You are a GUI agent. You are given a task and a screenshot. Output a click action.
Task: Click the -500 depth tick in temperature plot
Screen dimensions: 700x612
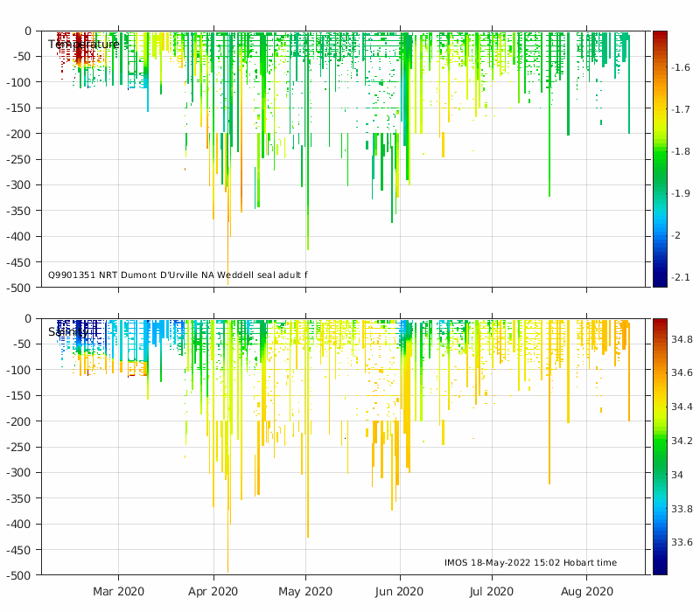(18, 288)
